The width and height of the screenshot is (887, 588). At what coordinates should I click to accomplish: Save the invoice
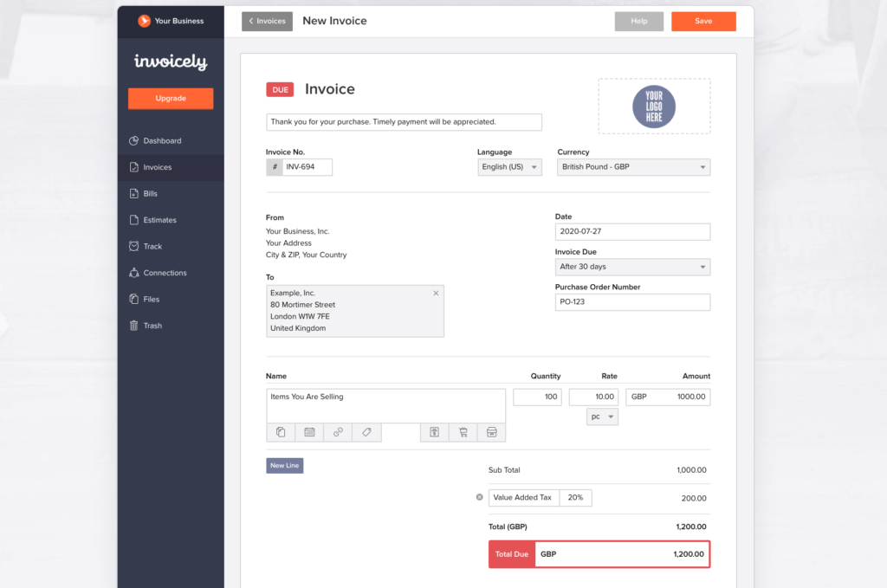click(703, 21)
